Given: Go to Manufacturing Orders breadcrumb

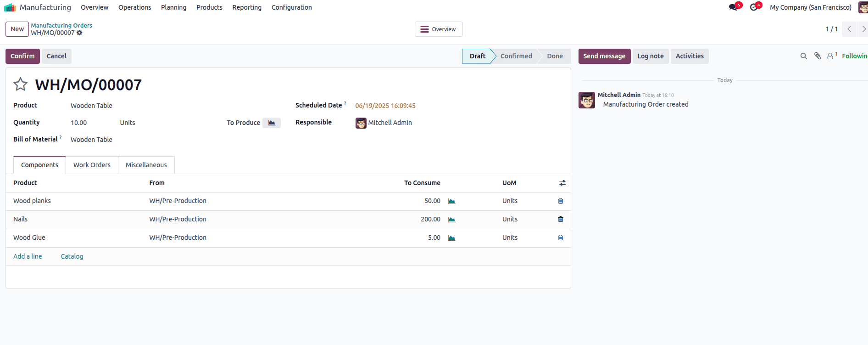Looking at the screenshot, I should point(61,25).
